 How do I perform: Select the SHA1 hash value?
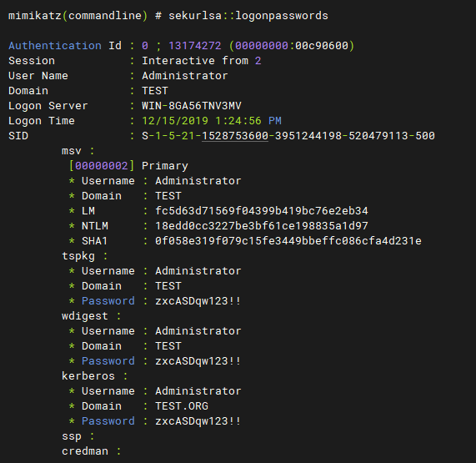click(x=288, y=240)
